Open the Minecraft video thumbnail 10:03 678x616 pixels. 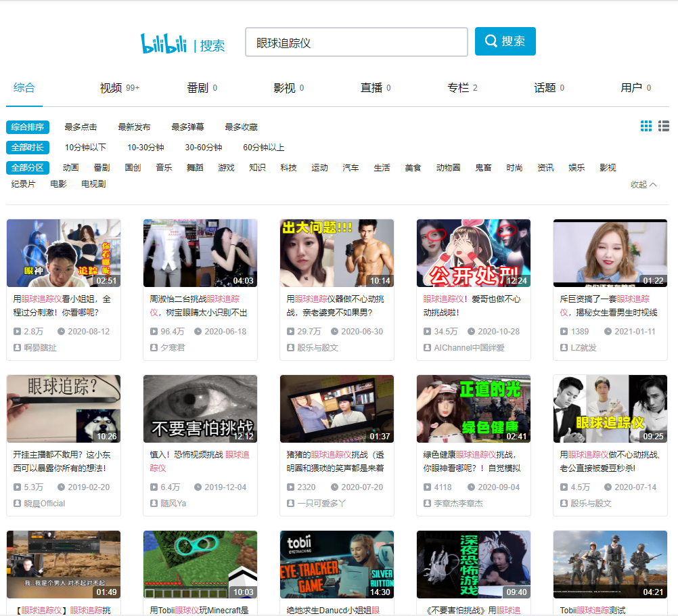(x=200, y=565)
